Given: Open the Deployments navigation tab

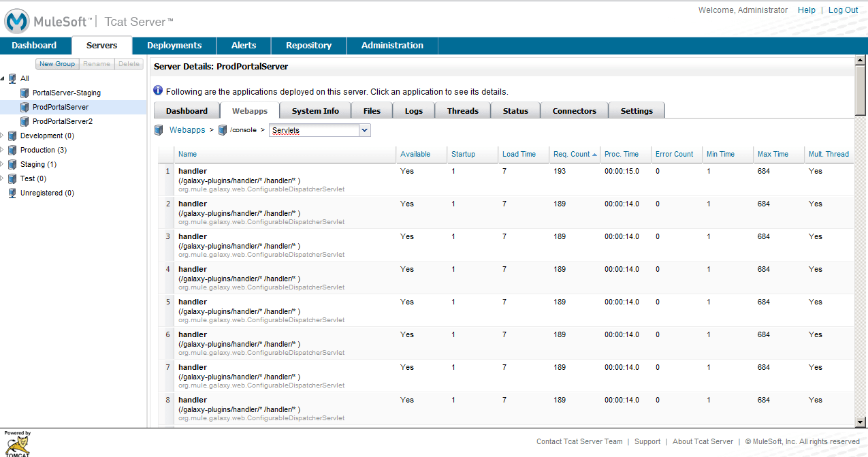Looking at the screenshot, I should [174, 46].
